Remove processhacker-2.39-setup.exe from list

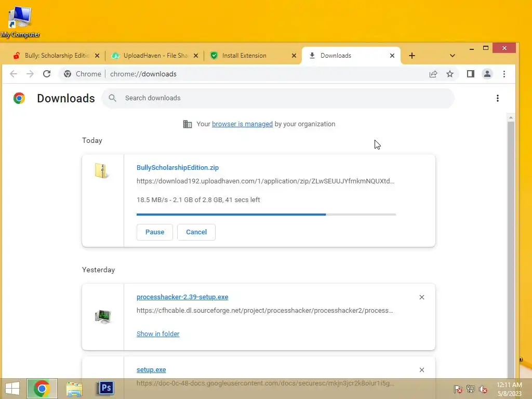422,297
